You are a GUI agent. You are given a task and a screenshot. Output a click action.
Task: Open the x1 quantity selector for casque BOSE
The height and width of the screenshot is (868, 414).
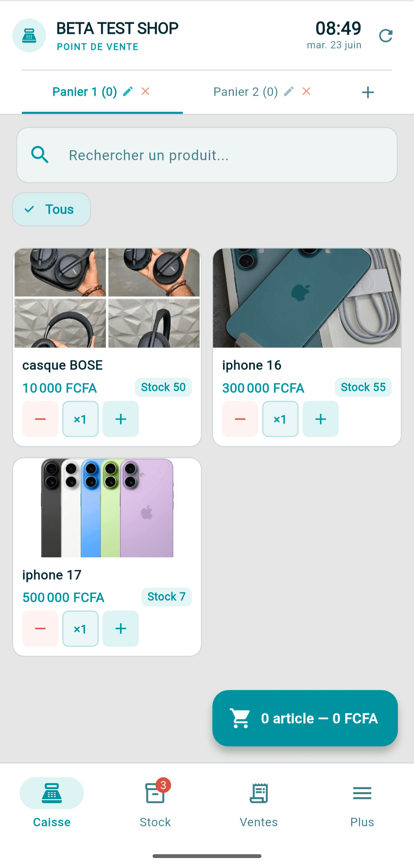pos(80,419)
